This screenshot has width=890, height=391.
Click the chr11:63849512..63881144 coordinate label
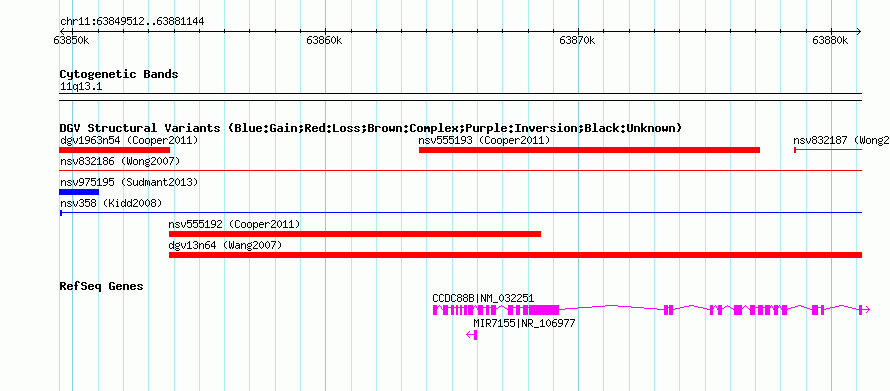pyautogui.click(x=132, y=22)
